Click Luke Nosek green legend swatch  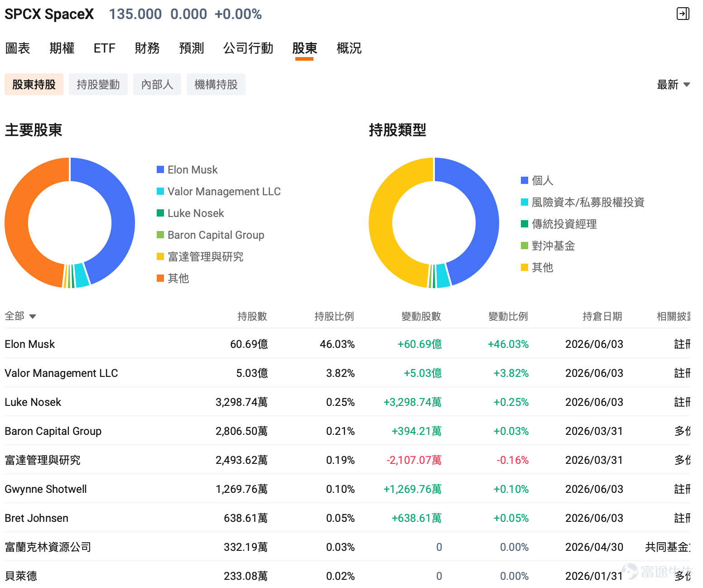160,213
